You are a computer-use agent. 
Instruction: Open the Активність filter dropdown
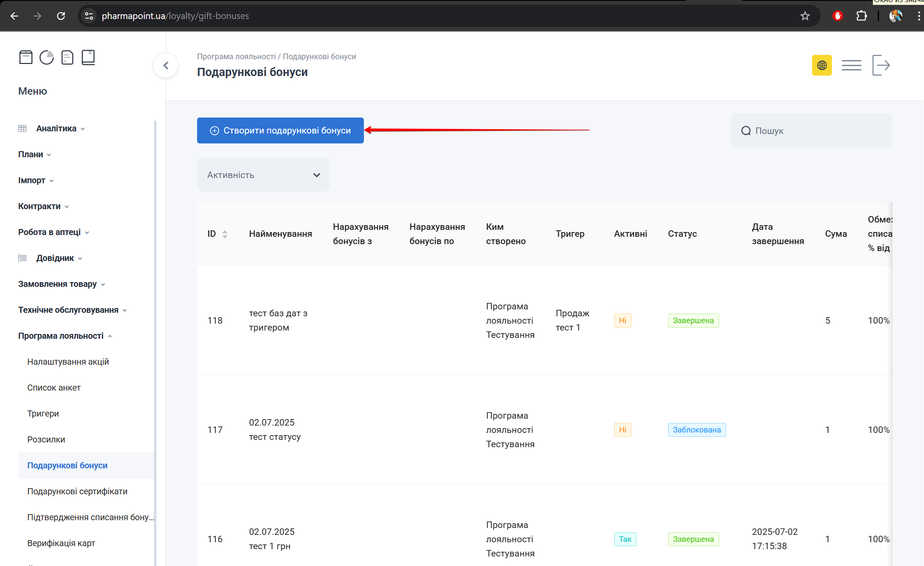[263, 175]
